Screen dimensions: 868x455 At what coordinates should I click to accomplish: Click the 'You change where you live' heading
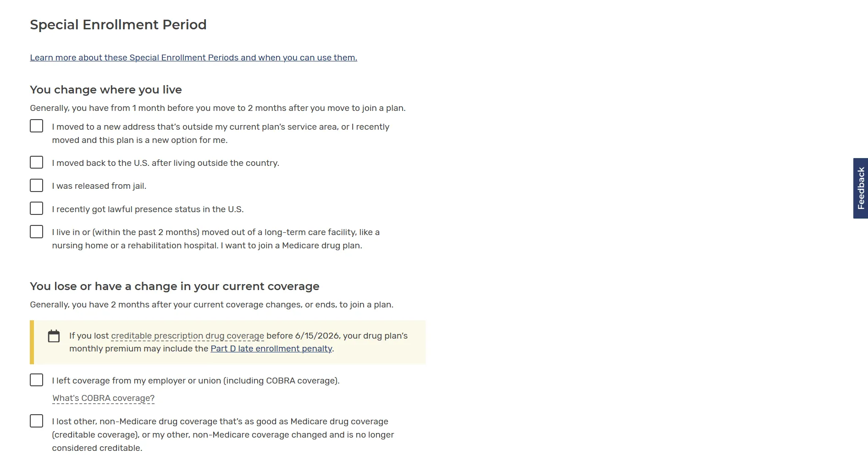106,90
